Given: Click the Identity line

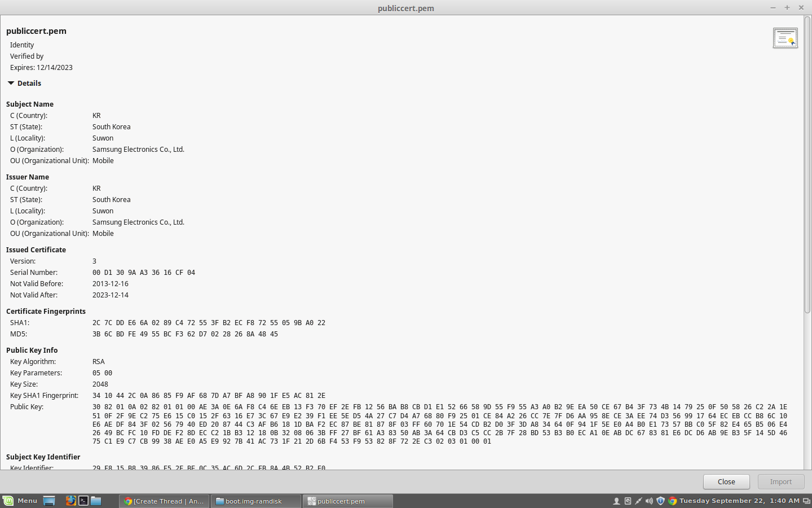Looking at the screenshot, I should coord(22,45).
